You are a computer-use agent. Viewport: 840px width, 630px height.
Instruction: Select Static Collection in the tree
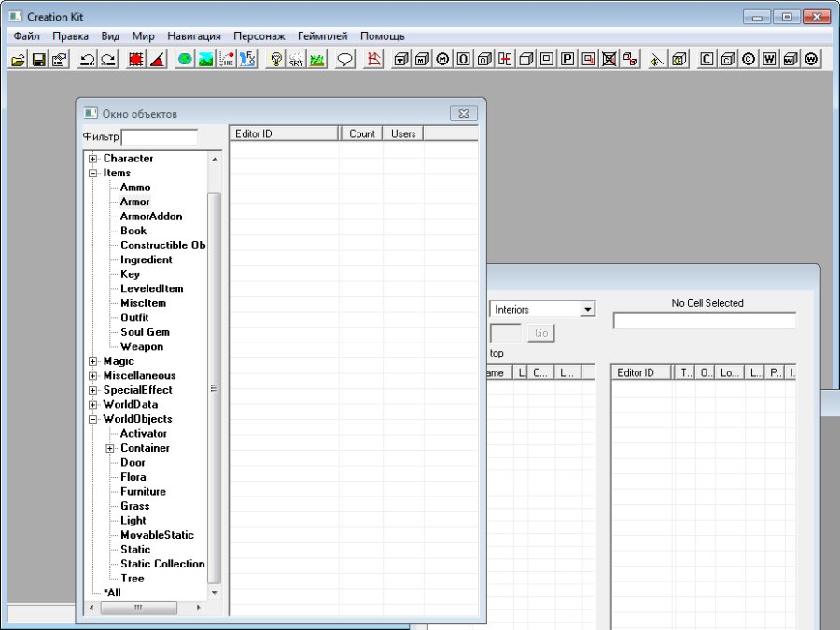click(162, 564)
